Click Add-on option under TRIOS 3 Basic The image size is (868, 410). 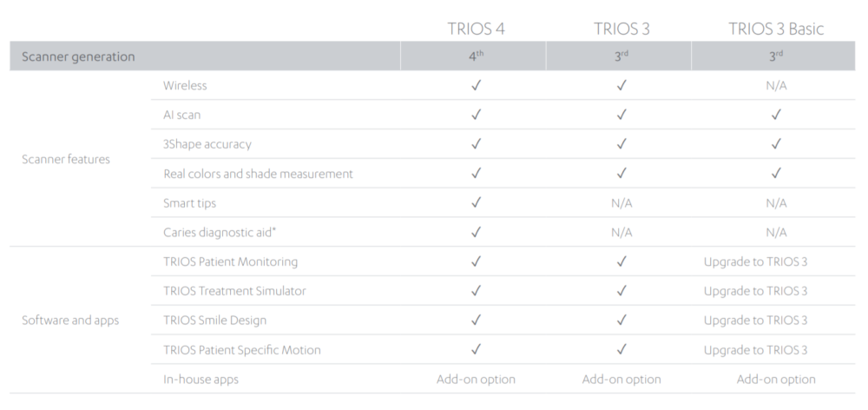(x=776, y=380)
